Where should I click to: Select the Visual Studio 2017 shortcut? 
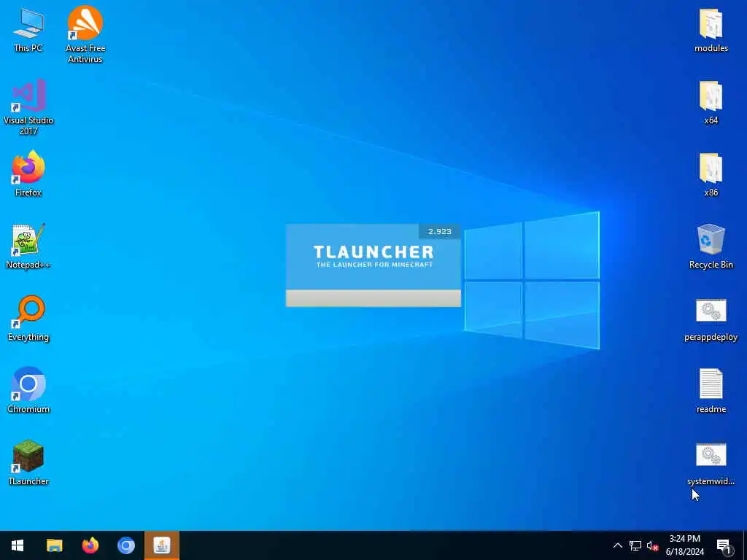tap(28, 108)
